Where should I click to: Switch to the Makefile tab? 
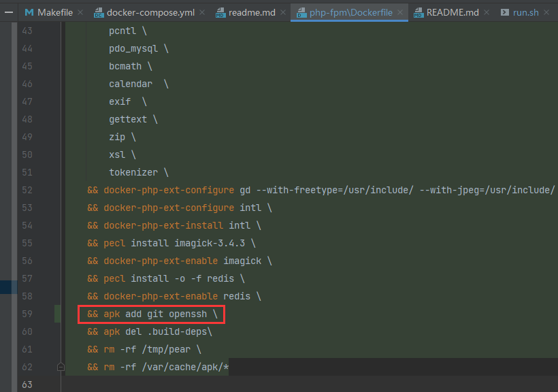pos(54,12)
